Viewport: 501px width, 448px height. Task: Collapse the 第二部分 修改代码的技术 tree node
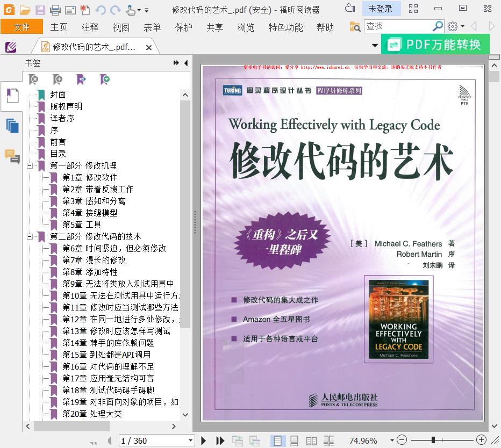[x=30, y=236]
